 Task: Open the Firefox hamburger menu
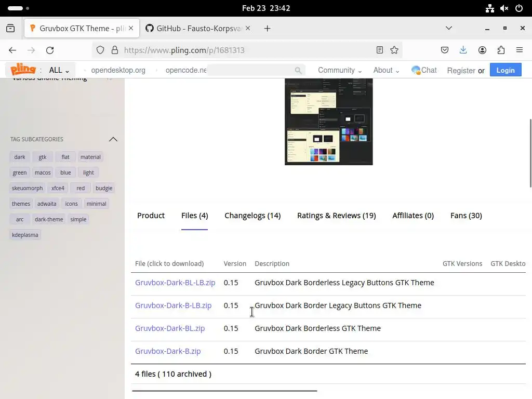(x=520, y=50)
